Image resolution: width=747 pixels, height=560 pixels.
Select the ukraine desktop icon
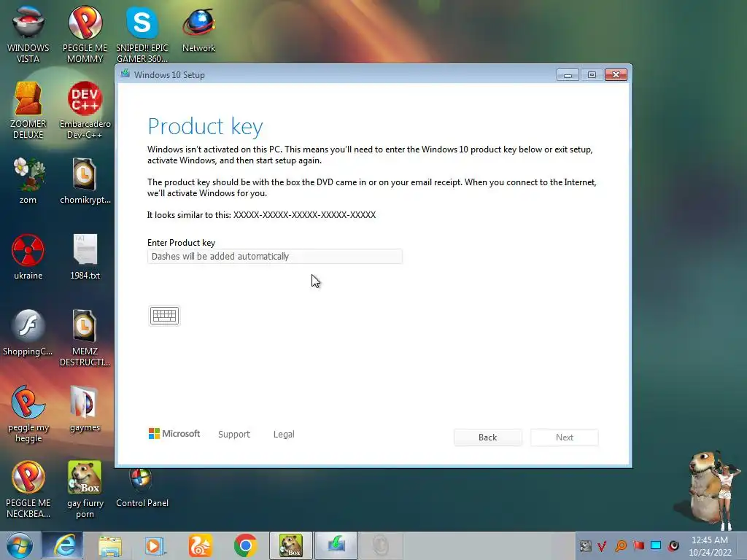[28, 256]
